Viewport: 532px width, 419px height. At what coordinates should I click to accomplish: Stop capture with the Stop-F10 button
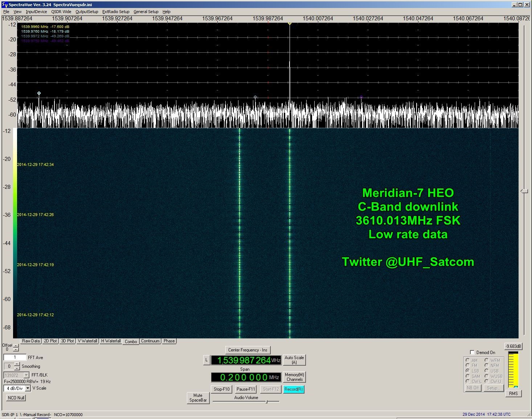coord(221,389)
